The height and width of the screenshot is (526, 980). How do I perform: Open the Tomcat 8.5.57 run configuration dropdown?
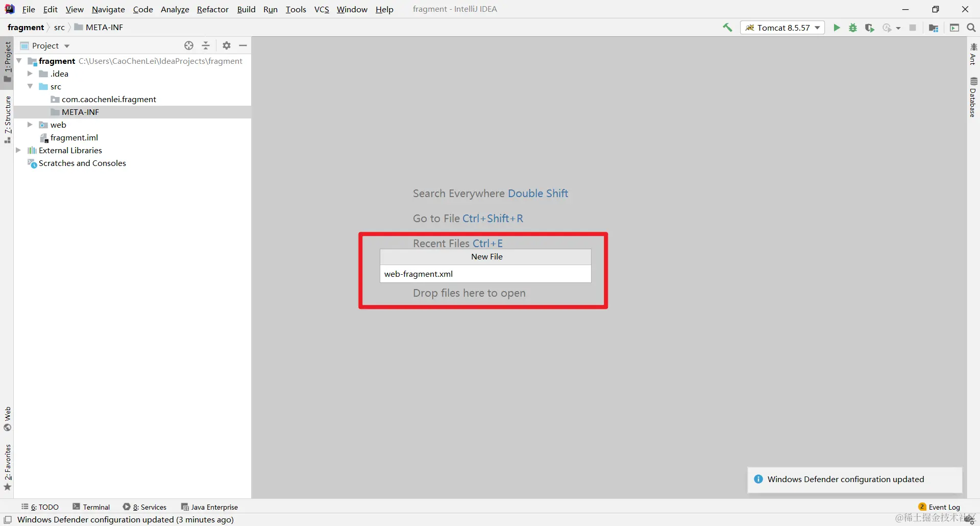point(782,28)
